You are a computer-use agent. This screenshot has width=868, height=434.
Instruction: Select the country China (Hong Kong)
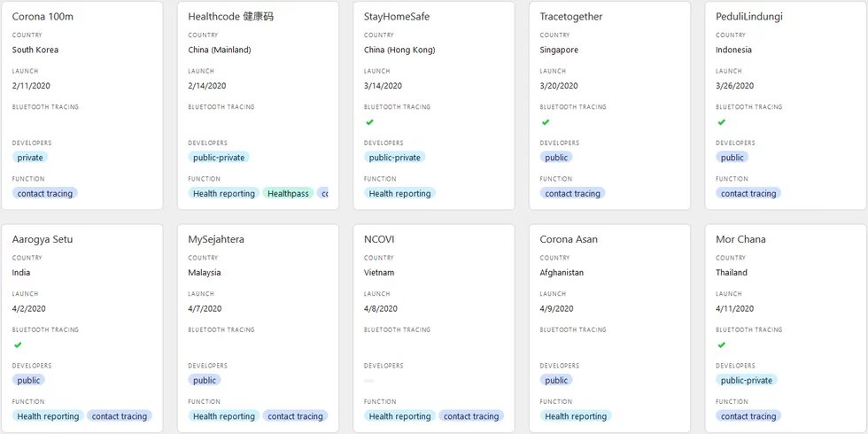[399, 50]
